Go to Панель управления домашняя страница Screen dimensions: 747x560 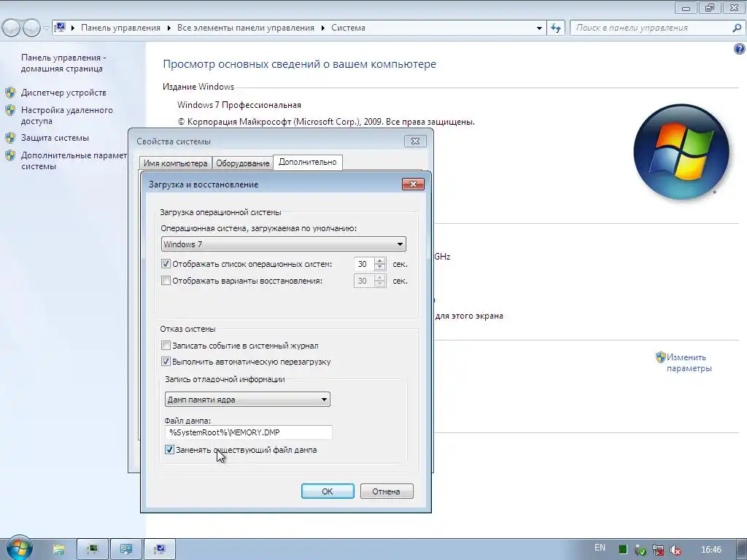click(x=63, y=63)
